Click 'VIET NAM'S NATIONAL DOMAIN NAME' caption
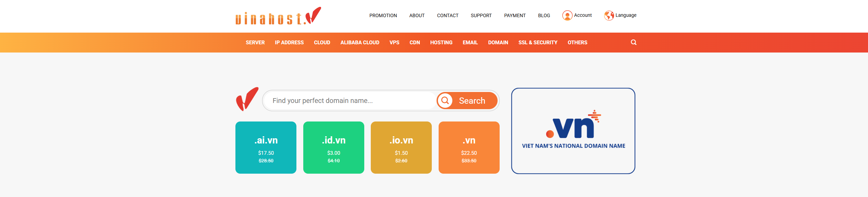 click(x=574, y=146)
